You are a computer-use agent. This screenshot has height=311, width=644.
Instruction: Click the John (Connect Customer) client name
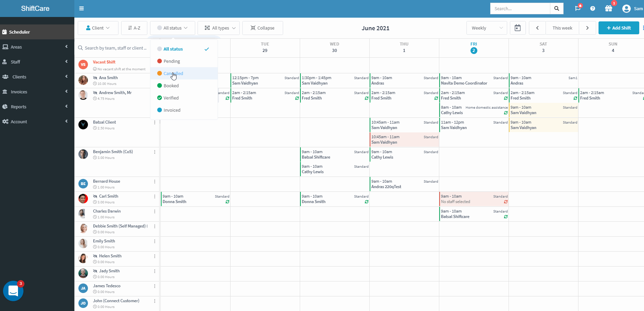(x=116, y=301)
